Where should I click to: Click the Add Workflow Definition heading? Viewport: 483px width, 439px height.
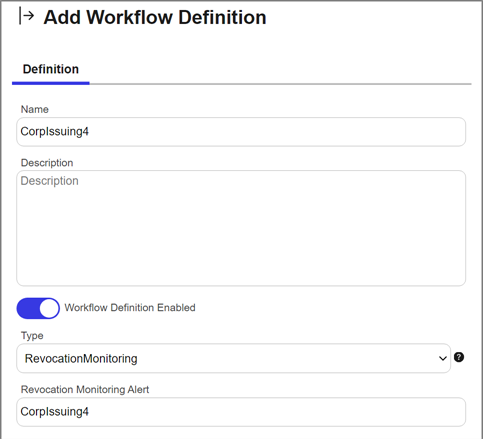155,17
